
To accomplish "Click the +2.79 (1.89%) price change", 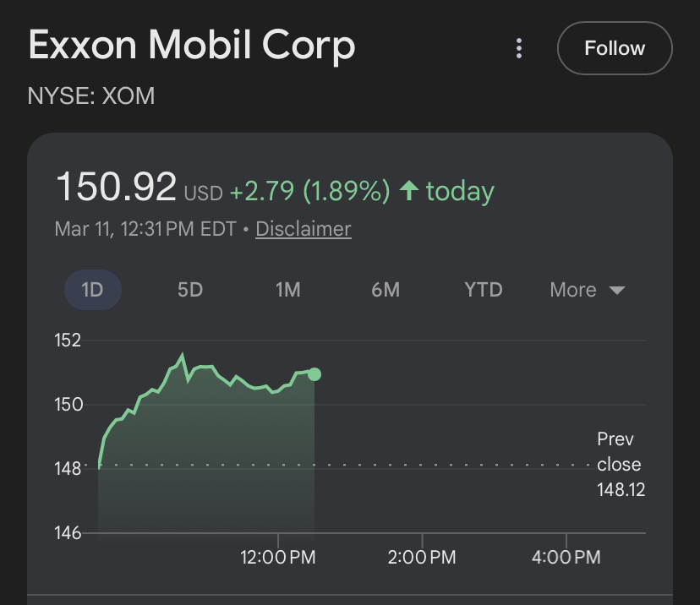I will tap(309, 191).
